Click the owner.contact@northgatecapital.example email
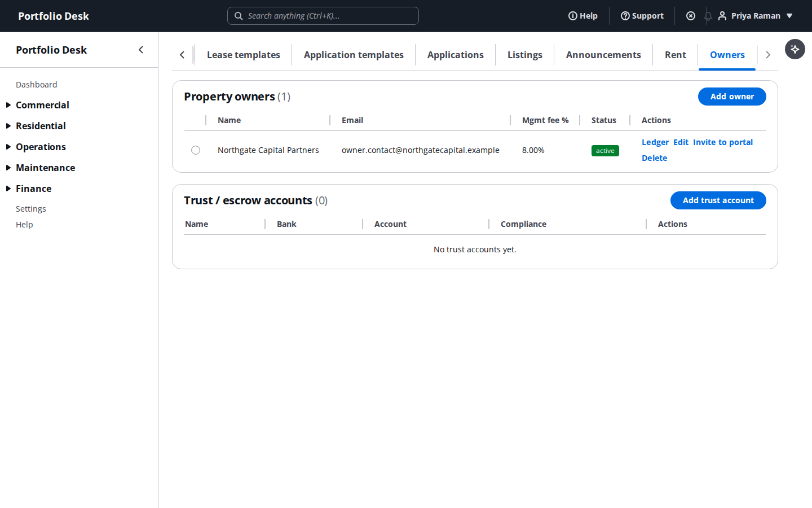 point(421,150)
